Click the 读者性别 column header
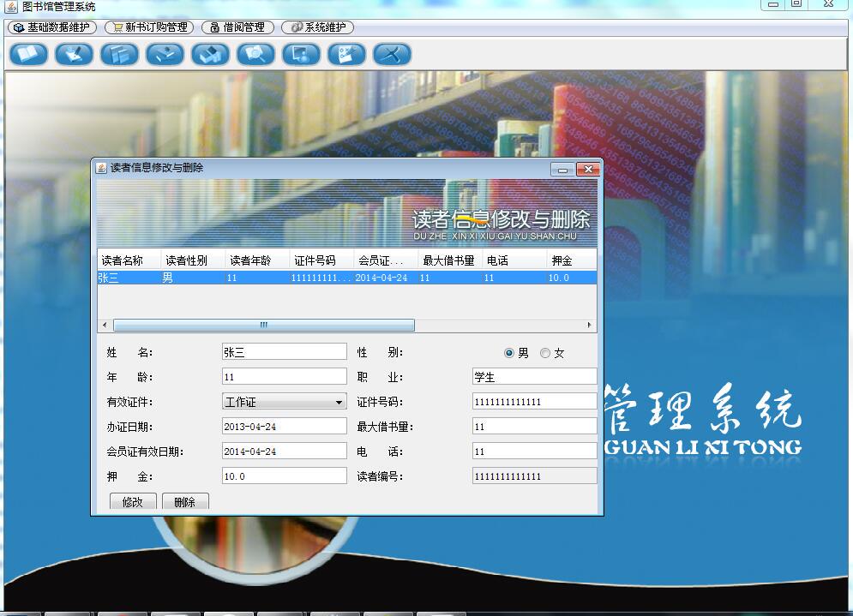The height and width of the screenshot is (616, 853). [194, 260]
